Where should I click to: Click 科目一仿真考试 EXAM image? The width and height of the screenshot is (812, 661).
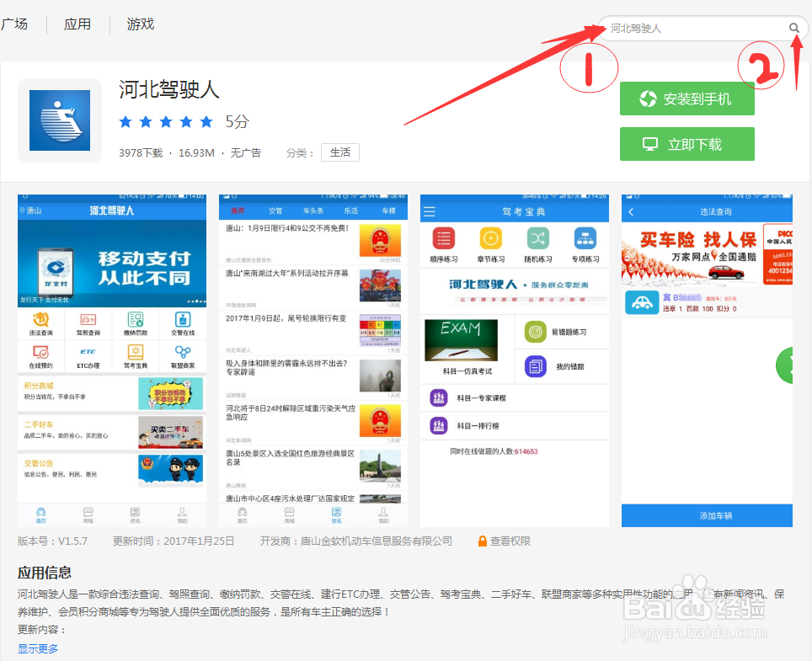(x=461, y=340)
